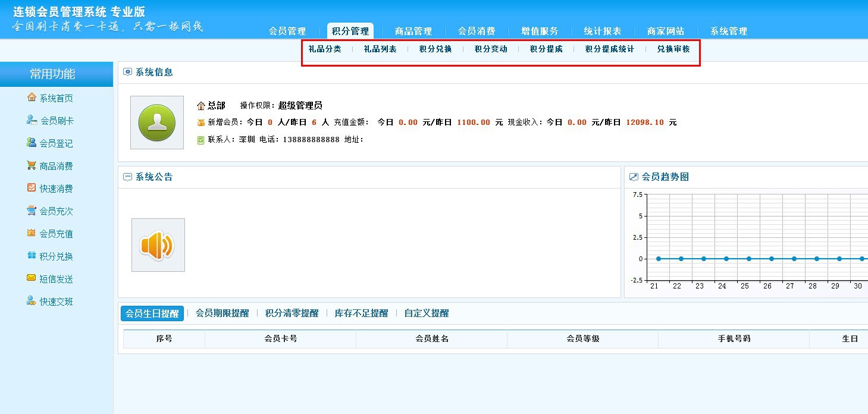Switch to the 积分清零提醒 tab
868x414 pixels.
click(x=292, y=313)
